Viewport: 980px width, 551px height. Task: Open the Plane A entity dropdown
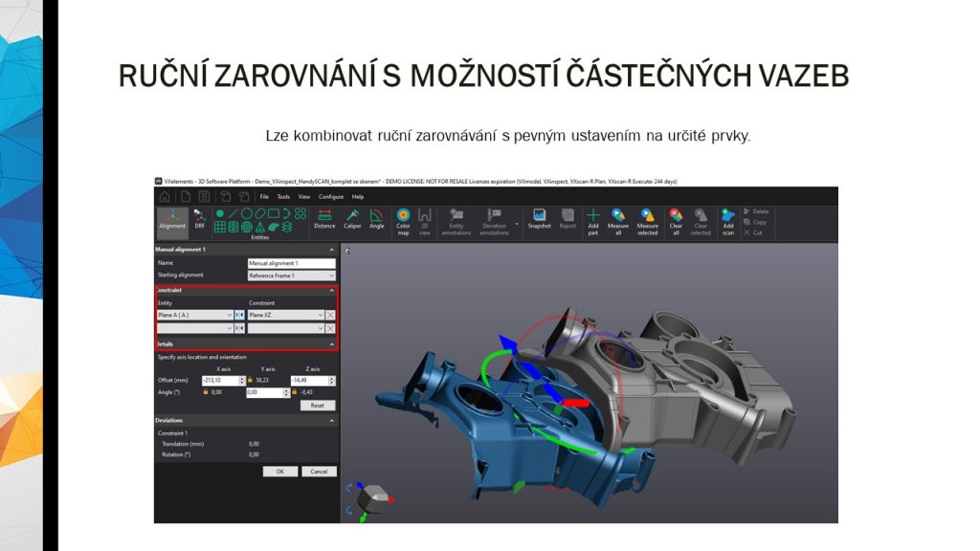point(195,315)
